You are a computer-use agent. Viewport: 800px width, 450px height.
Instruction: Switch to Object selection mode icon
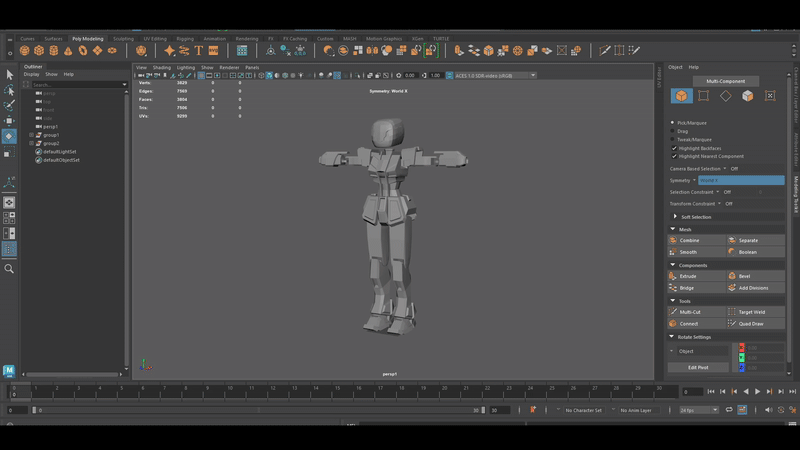pos(681,96)
